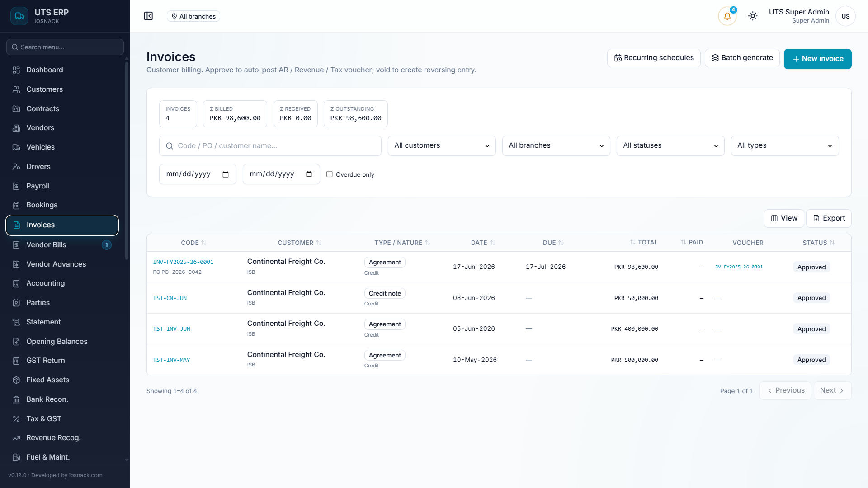Viewport: 868px width, 488px height.
Task: Click the Tax & GST percent icon
Action: pyautogui.click(x=16, y=419)
